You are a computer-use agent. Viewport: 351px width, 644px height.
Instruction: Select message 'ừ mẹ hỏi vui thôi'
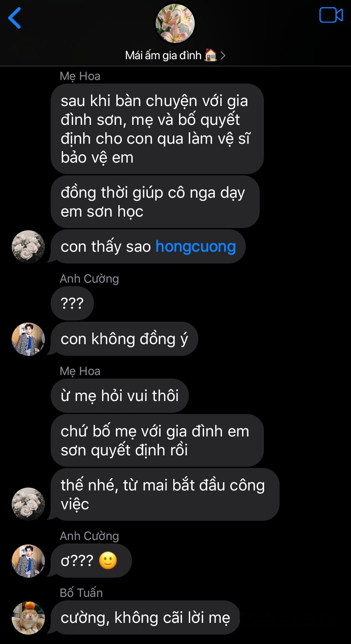(120, 396)
